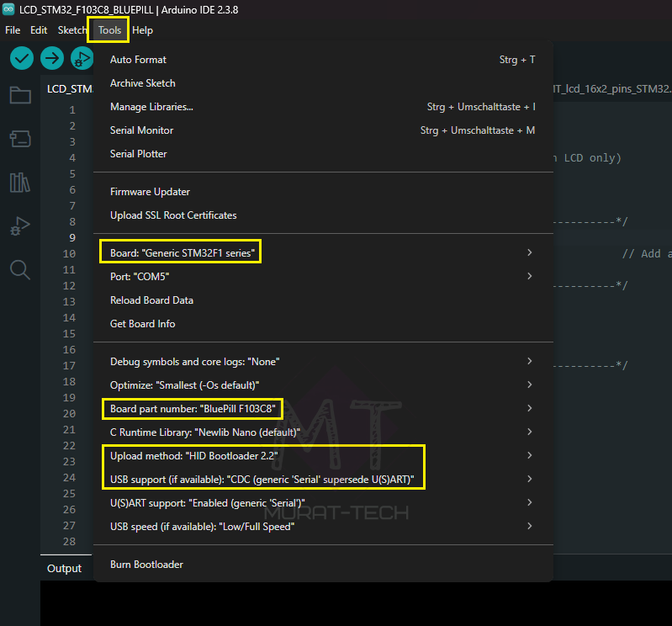Expand the Port COM5 submenu
Image resolution: width=672 pixels, height=626 pixels.
coord(323,277)
